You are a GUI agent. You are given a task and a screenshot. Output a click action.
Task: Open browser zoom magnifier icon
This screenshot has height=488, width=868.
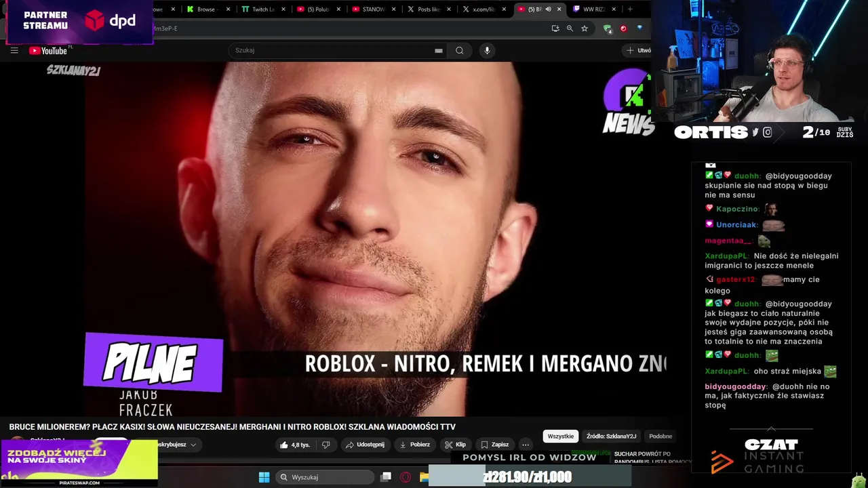click(x=570, y=28)
